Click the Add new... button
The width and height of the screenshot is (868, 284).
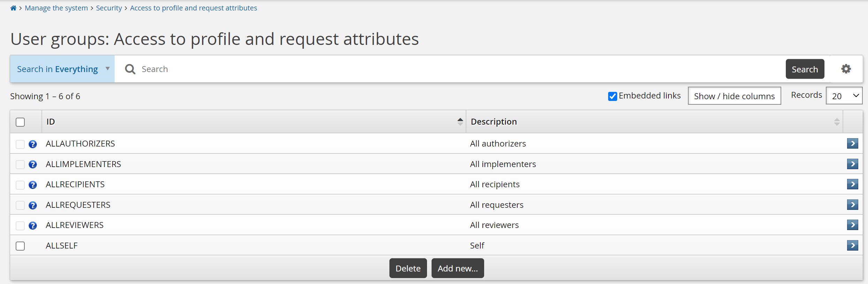click(457, 268)
